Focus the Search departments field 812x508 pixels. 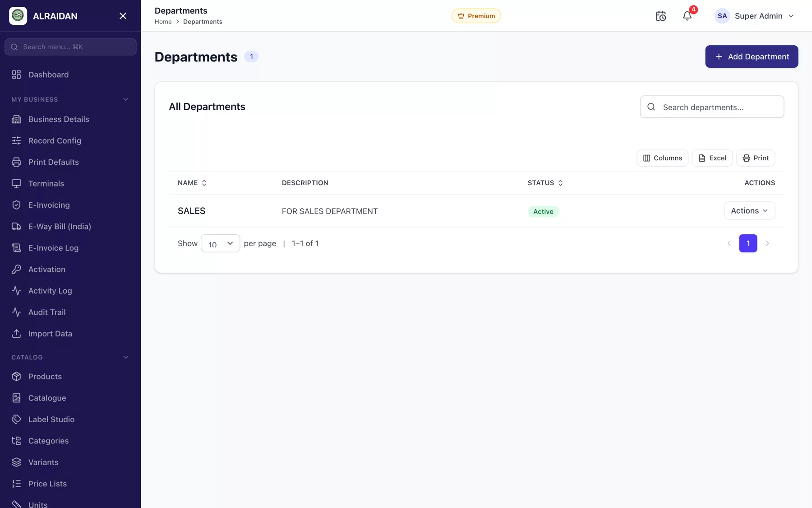pyautogui.click(x=712, y=107)
